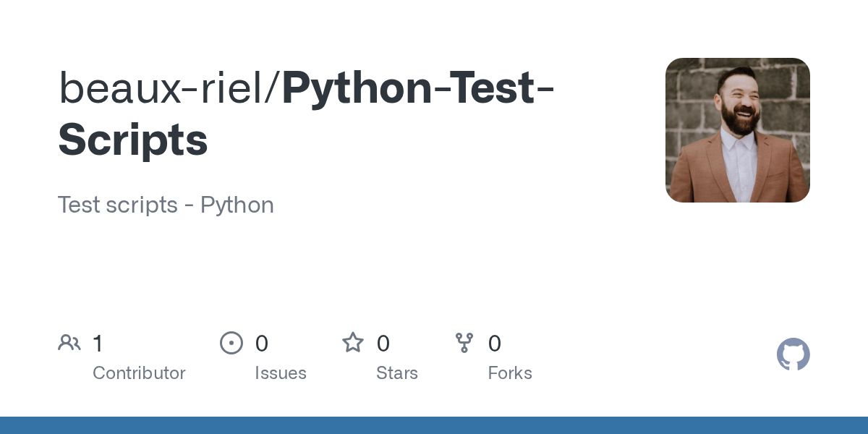
Task: Open the repository owner's avatar photo
Action: pos(737,130)
